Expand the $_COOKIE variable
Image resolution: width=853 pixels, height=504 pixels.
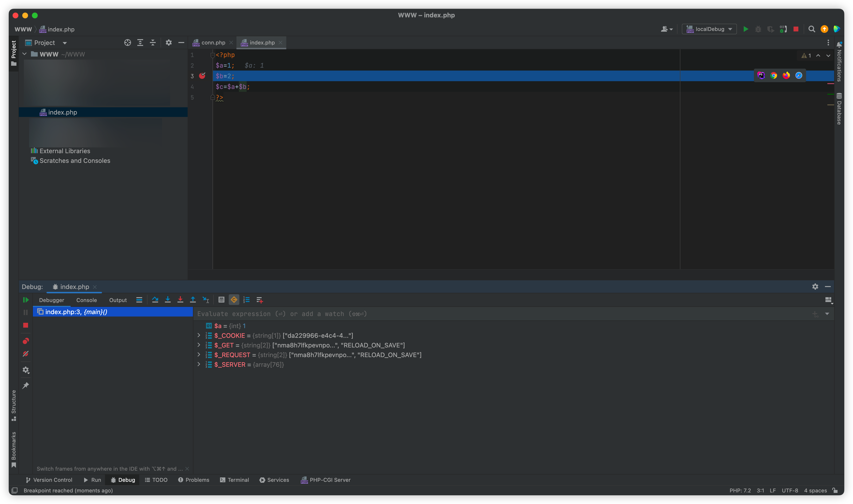click(199, 335)
